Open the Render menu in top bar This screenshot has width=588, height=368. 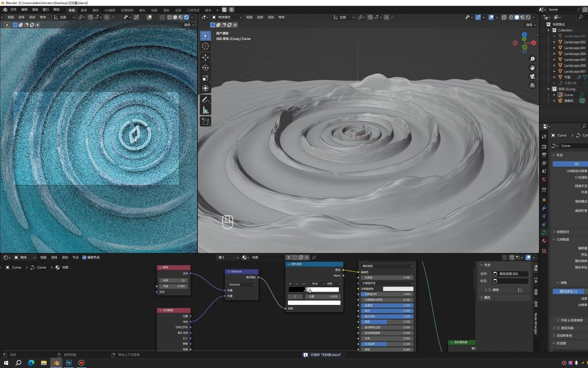pyautogui.click(x=35, y=10)
